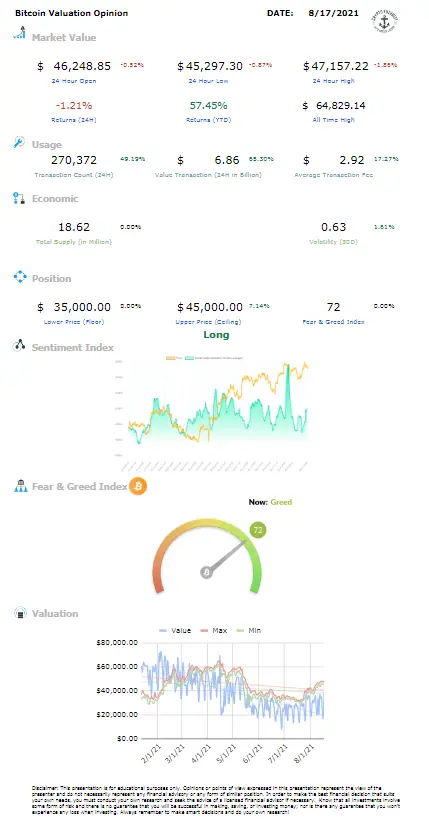Toggle the Min series in Valuation legend
Image resolution: width=429 pixels, height=825 pixels.
pyautogui.click(x=247, y=630)
